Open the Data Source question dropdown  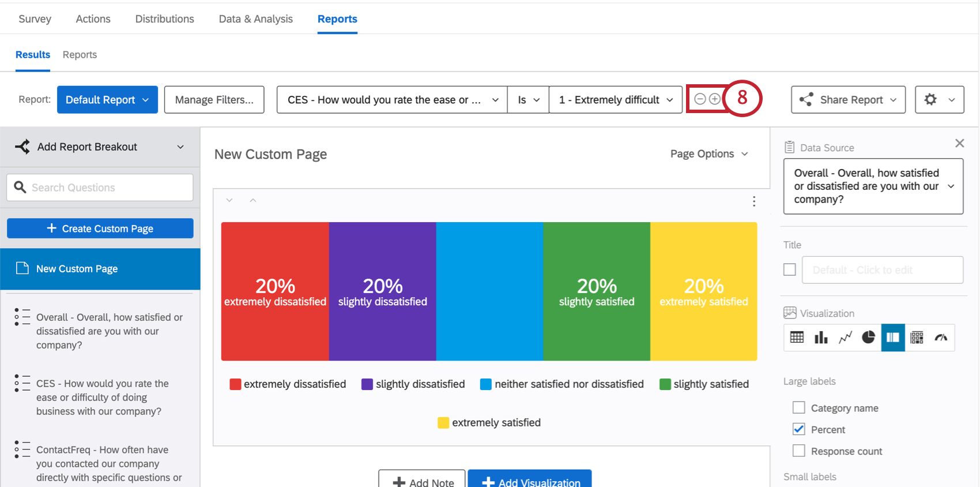click(x=873, y=186)
